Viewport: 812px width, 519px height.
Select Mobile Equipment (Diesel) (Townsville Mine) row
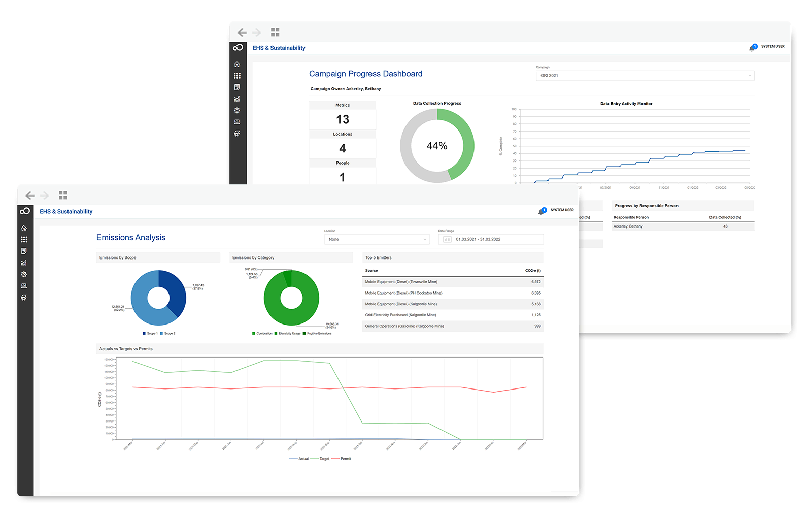pos(453,282)
